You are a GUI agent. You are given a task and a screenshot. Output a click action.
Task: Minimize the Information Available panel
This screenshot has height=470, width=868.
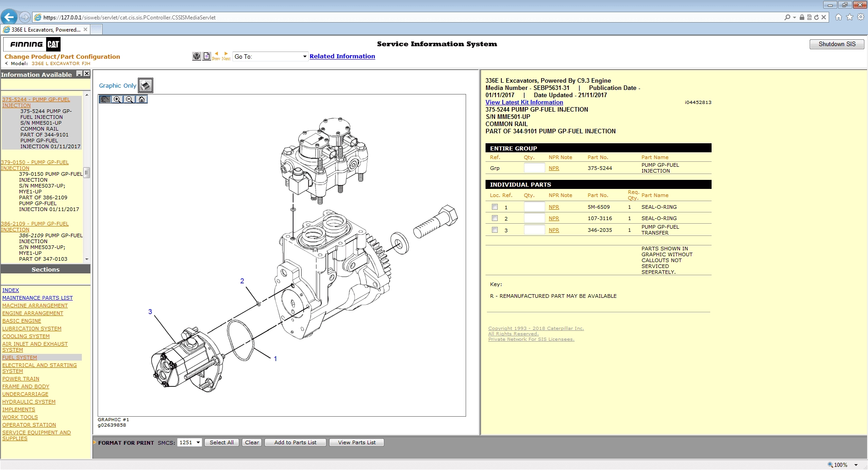point(80,74)
